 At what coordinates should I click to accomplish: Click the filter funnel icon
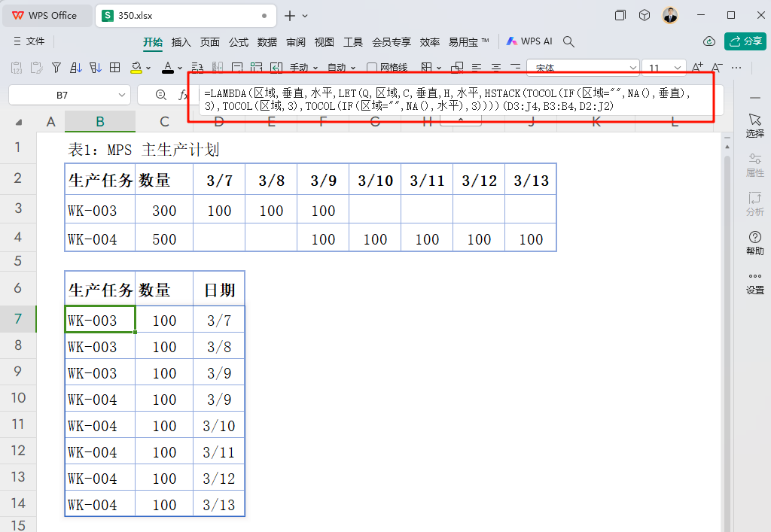[56, 68]
